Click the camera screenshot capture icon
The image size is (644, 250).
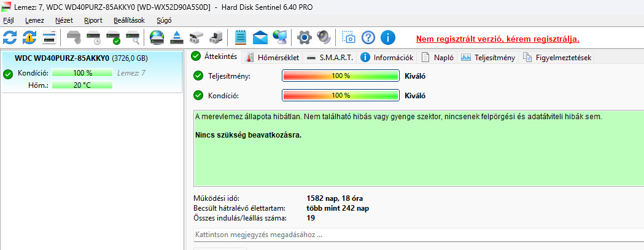349,38
